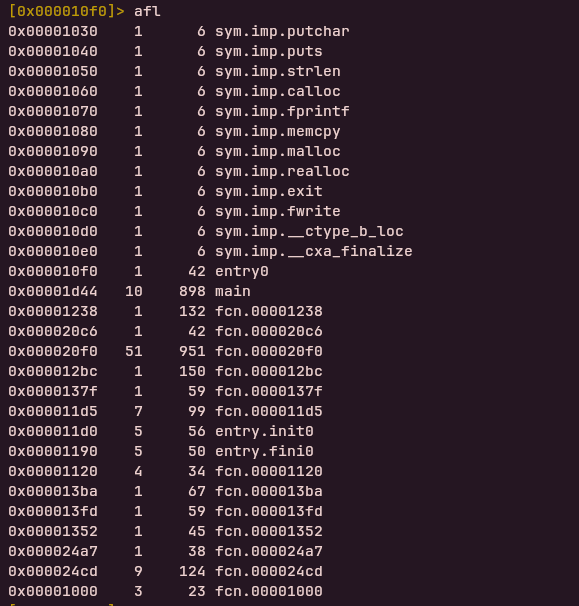579x606 pixels.
Task: Click fcn.000011d5 function name
Action: pos(269,412)
